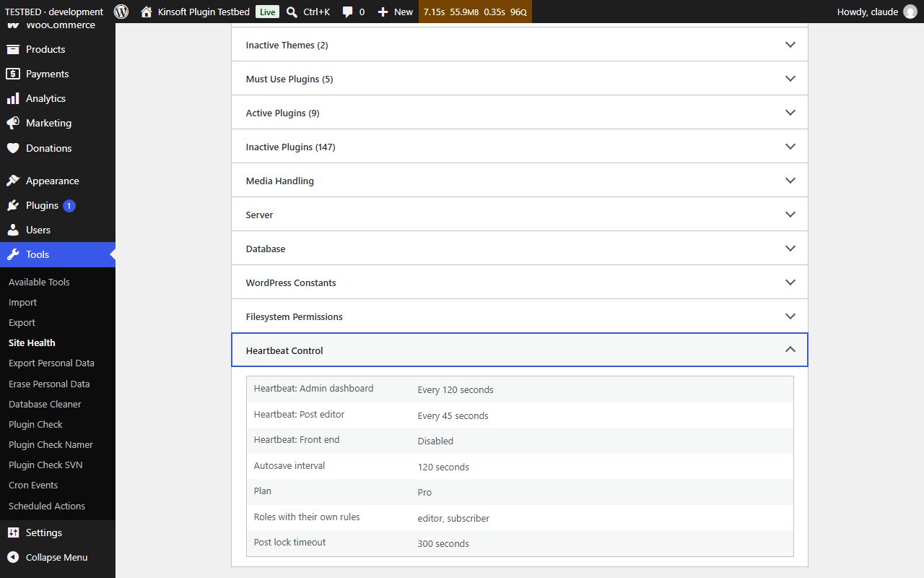Click the user avatar next to Howdy, claude

point(910,12)
